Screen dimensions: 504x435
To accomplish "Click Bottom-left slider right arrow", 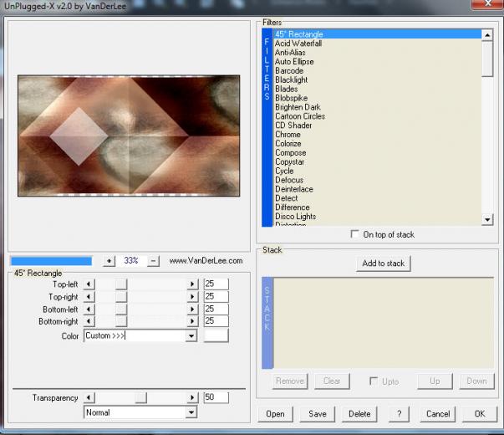I will [x=193, y=310].
